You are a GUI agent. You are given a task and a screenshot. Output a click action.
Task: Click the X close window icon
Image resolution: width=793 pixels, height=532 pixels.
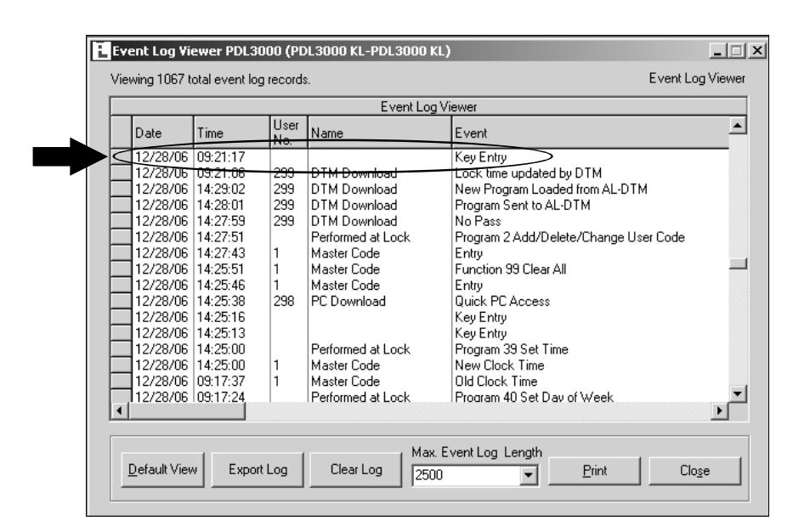[756, 51]
